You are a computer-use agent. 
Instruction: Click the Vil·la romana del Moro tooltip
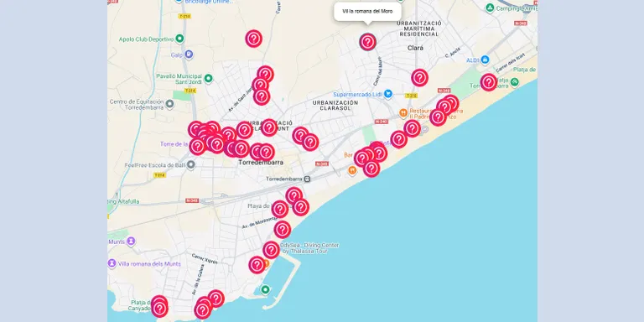pyautogui.click(x=367, y=11)
